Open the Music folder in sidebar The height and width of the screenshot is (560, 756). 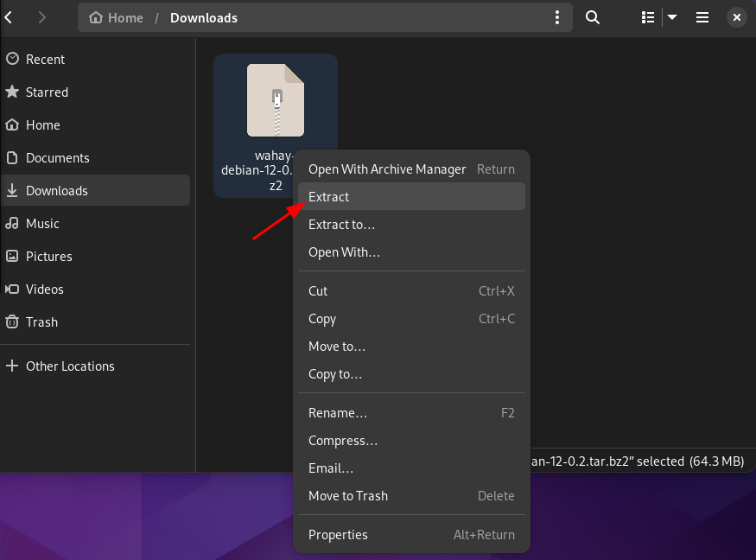pos(42,224)
